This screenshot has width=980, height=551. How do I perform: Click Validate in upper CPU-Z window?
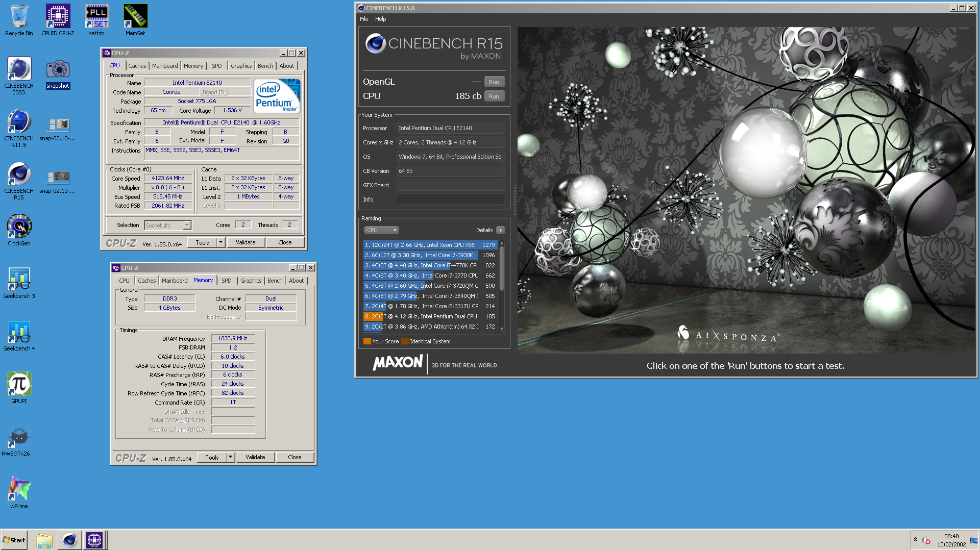tap(246, 242)
